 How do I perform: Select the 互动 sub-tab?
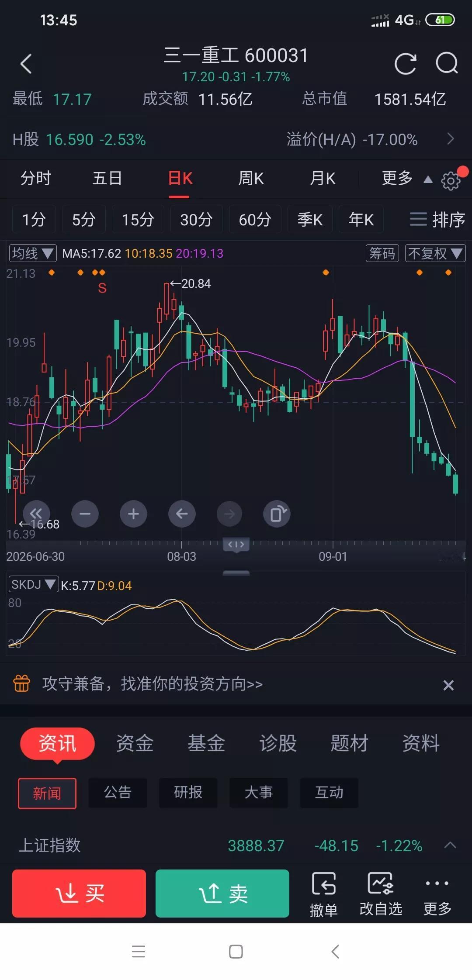(329, 793)
